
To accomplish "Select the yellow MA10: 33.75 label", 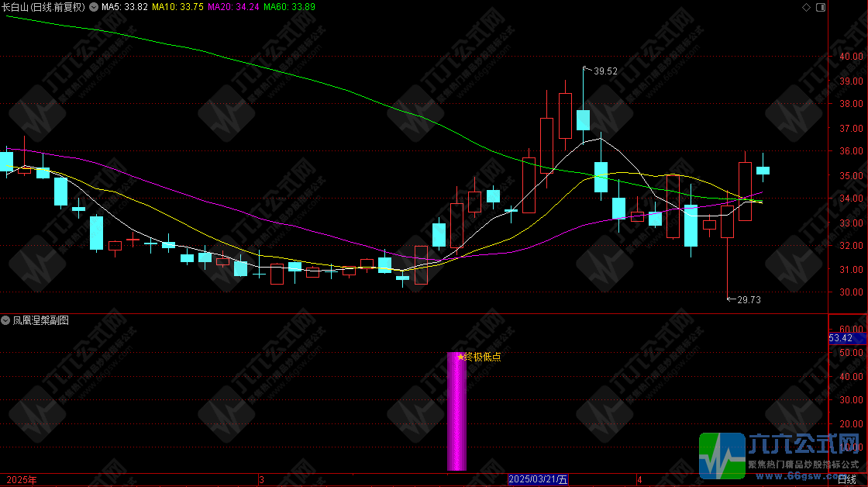I will coord(177,7).
